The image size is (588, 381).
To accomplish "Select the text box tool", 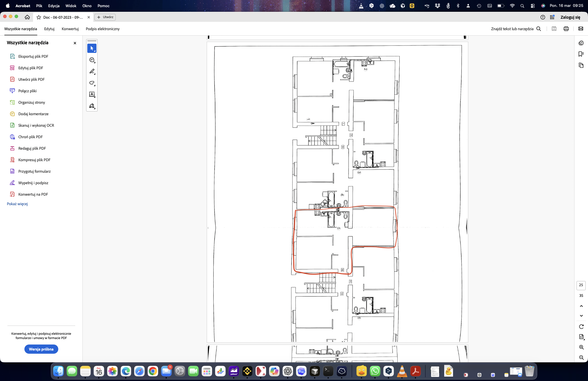I will (92, 94).
